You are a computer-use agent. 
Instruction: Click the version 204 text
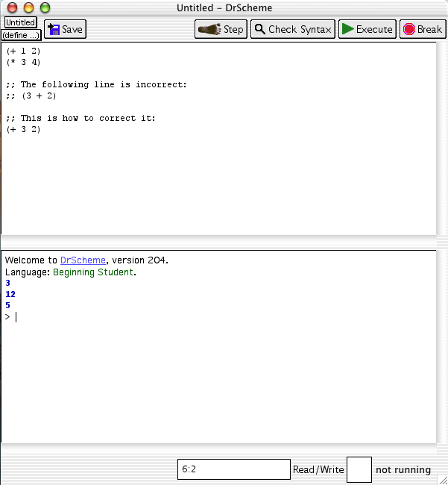coord(139,260)
